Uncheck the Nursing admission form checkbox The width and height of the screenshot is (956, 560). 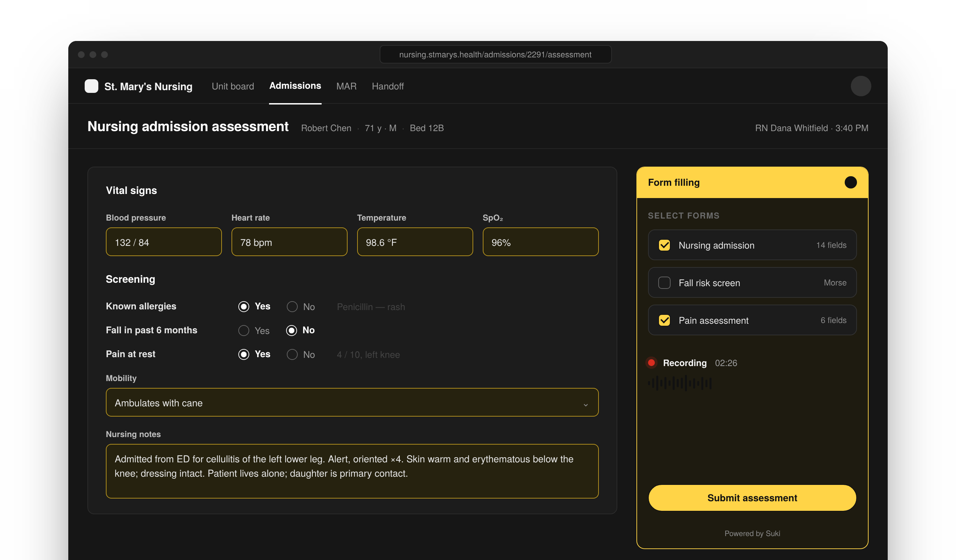[664, 245]
